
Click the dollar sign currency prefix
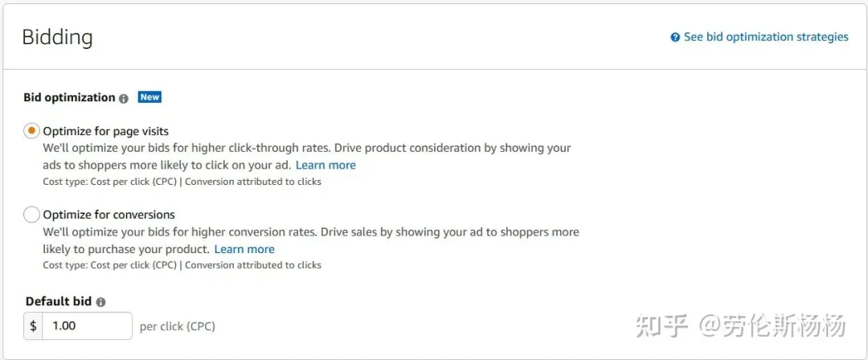[33, 325]
